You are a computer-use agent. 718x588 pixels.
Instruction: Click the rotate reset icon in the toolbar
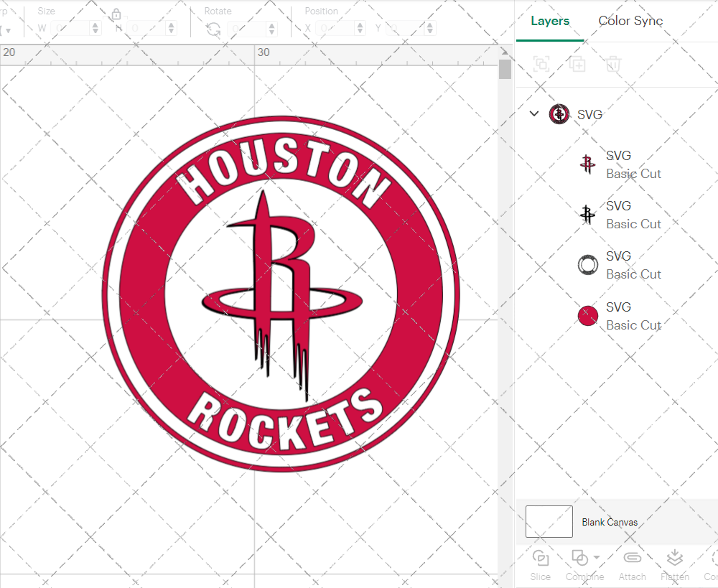point(213,28)
